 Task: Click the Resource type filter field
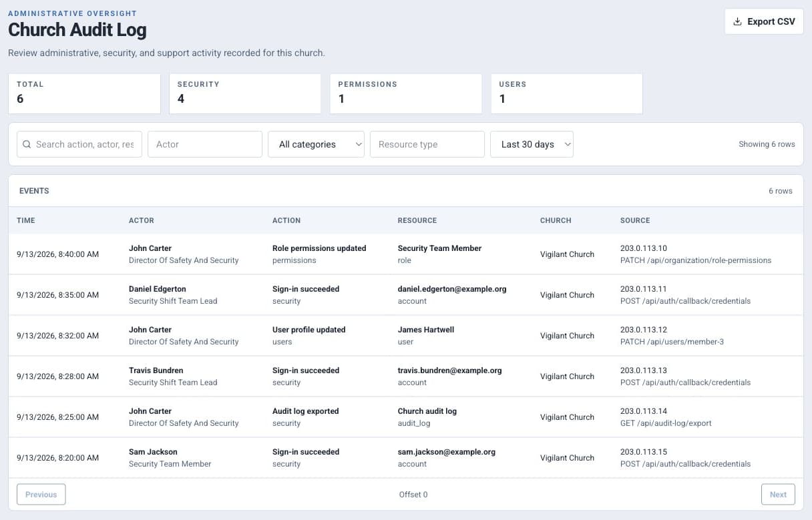[x=427, y=144]
